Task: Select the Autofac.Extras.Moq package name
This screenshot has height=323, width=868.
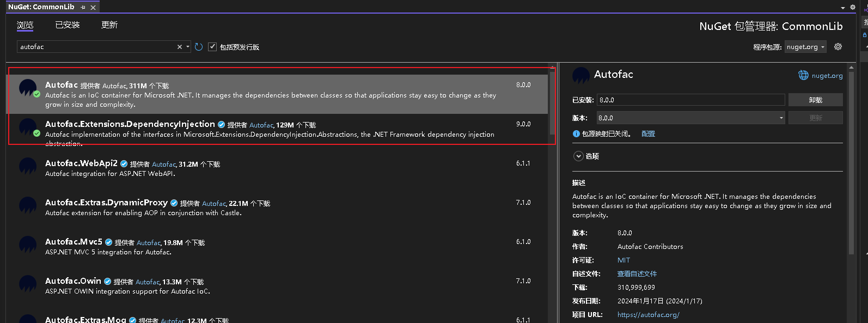Action: 85,319
